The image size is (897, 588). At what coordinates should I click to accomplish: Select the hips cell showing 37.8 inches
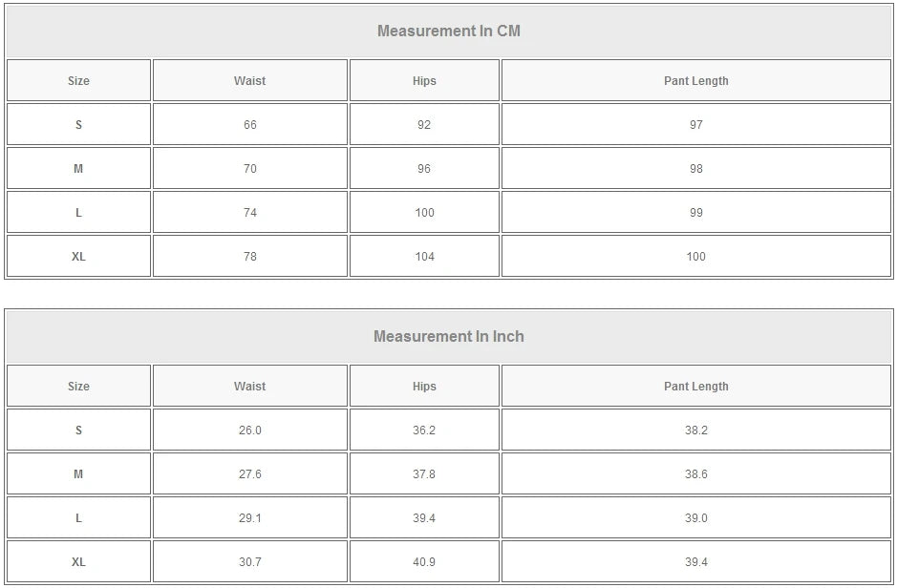tap(424, 474)
